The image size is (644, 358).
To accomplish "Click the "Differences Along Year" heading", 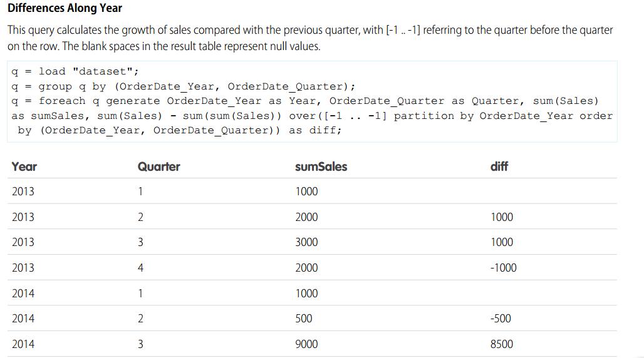I will click(65, 9).
